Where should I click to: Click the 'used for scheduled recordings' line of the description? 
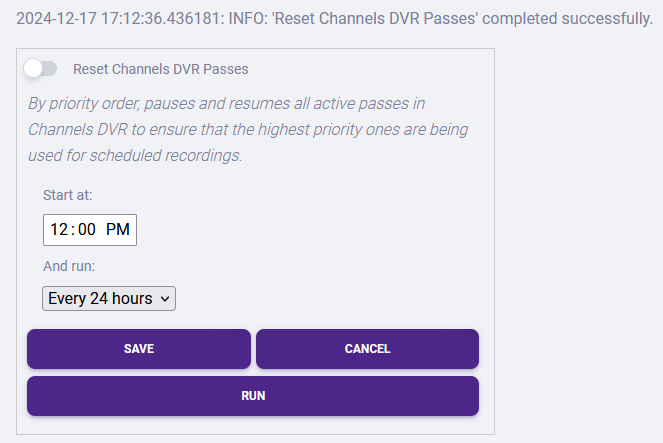(x=135, y=156)
